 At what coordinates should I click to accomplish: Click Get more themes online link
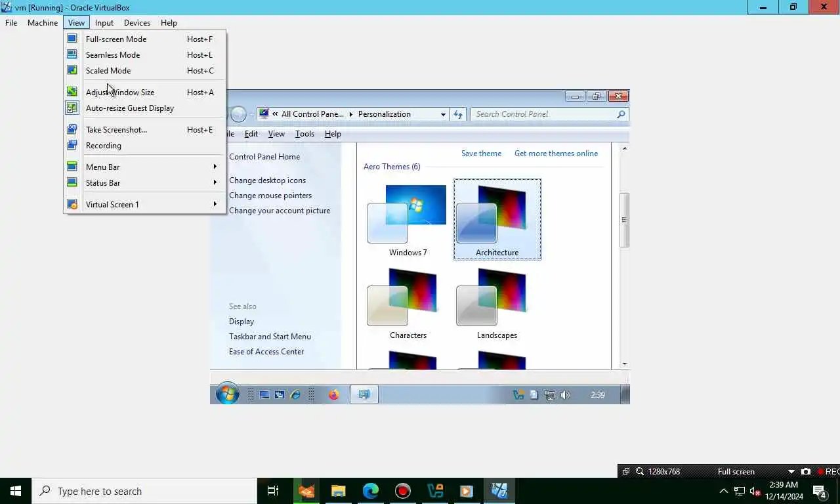pos(556,153)
